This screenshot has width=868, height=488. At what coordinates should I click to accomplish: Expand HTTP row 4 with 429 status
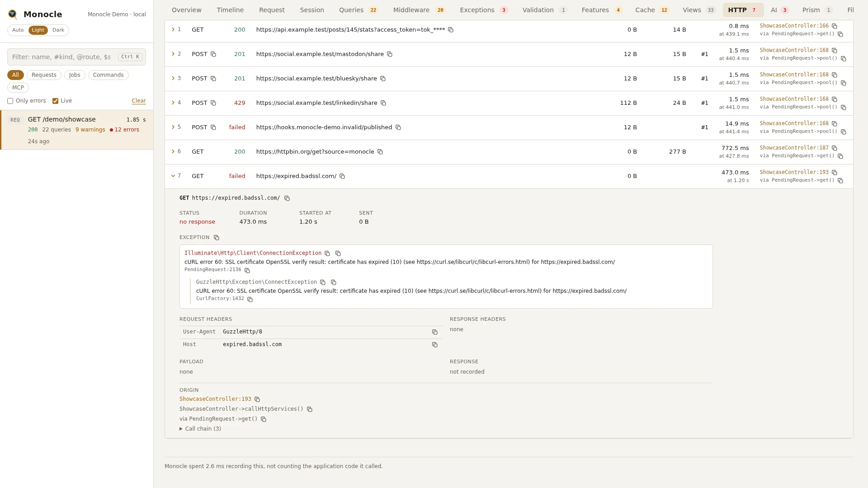[173, 103]
